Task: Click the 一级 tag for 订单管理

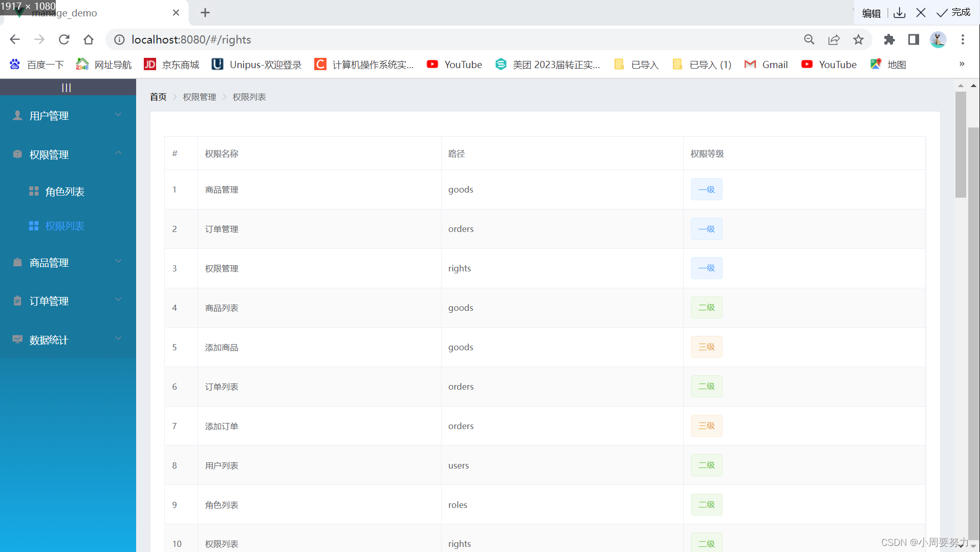Action: tap(706, 229)
